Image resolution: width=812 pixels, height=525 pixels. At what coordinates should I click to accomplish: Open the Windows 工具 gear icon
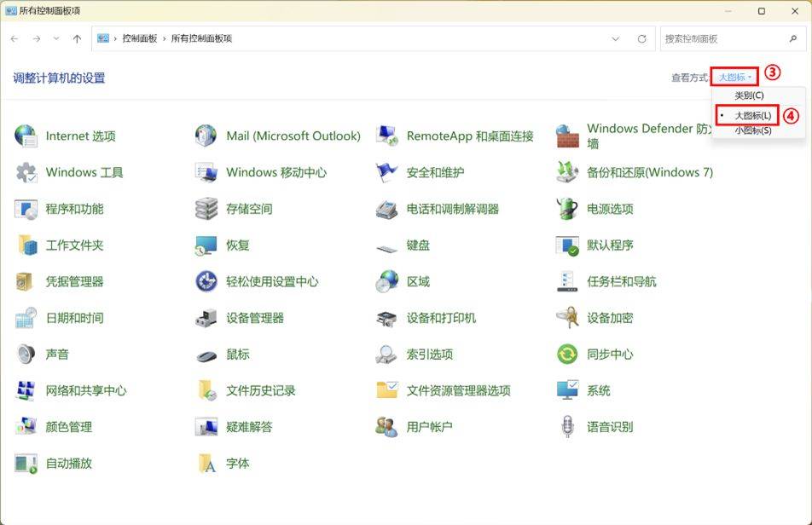click(26, 172)
